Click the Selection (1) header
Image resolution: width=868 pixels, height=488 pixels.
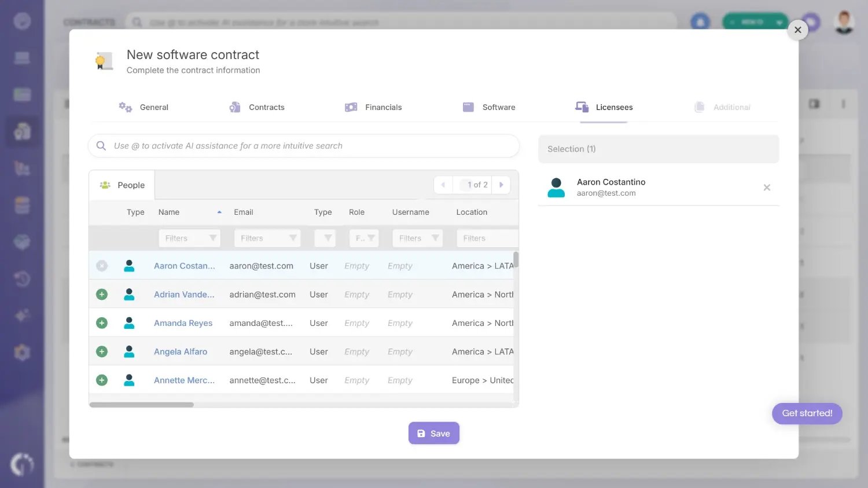659,149
